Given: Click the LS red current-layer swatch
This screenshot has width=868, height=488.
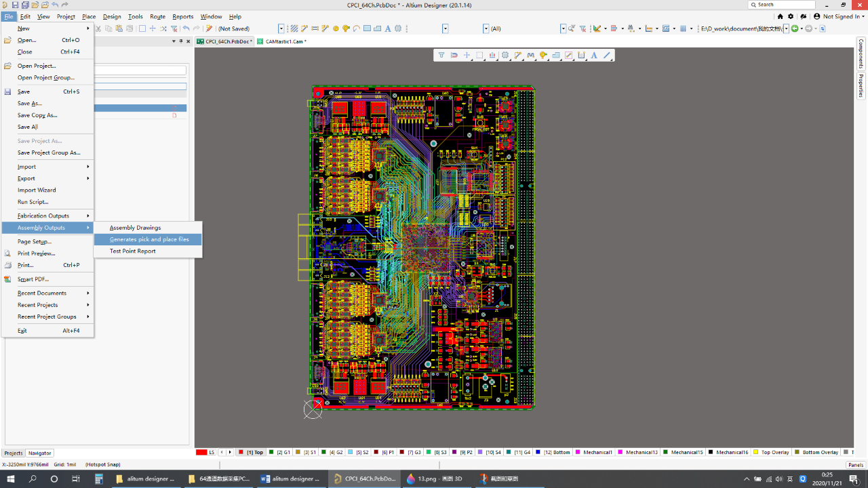Looking at the screenshot, I should pos(201,452).
